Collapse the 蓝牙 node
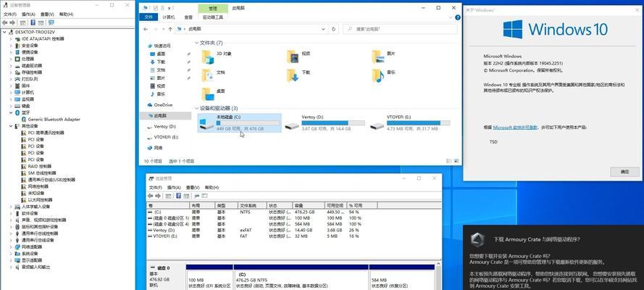 coord(11,112)
